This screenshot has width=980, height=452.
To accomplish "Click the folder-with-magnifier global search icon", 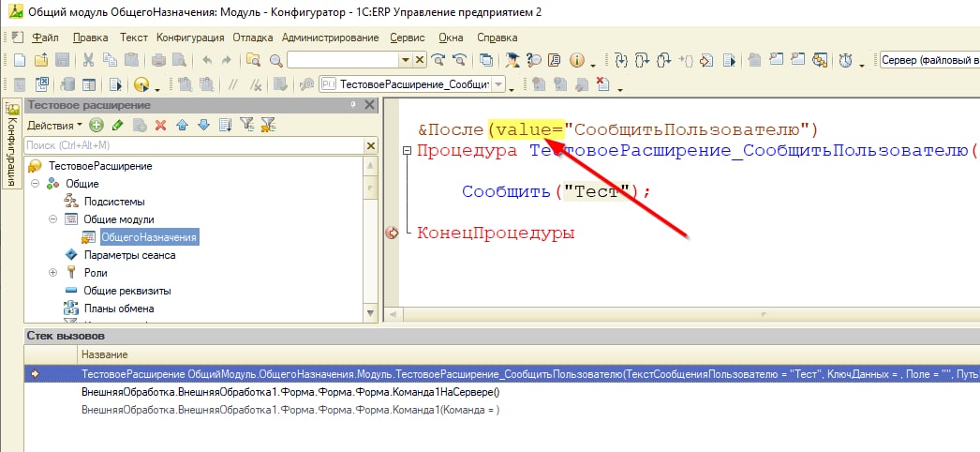I will click(x=253, y=60).
